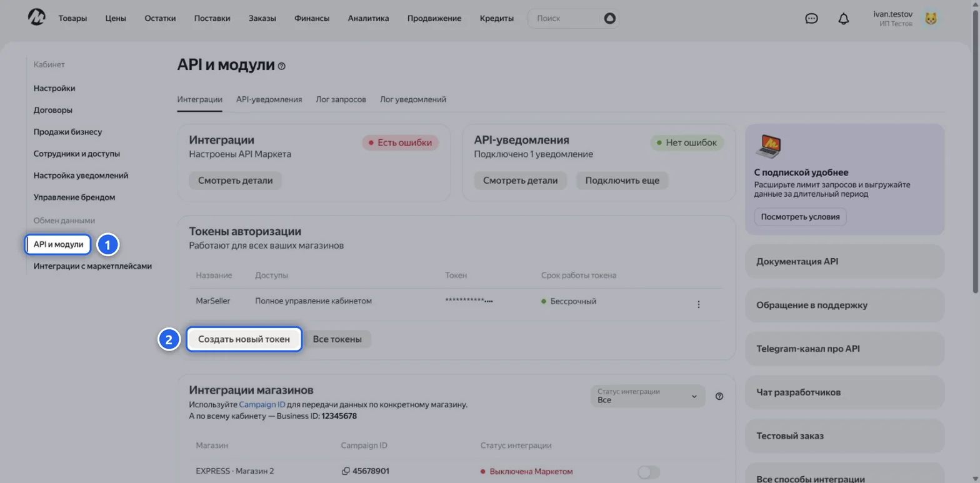Open the Финансы top menu
The image size is (980, 483).
(x=312, y=18)
